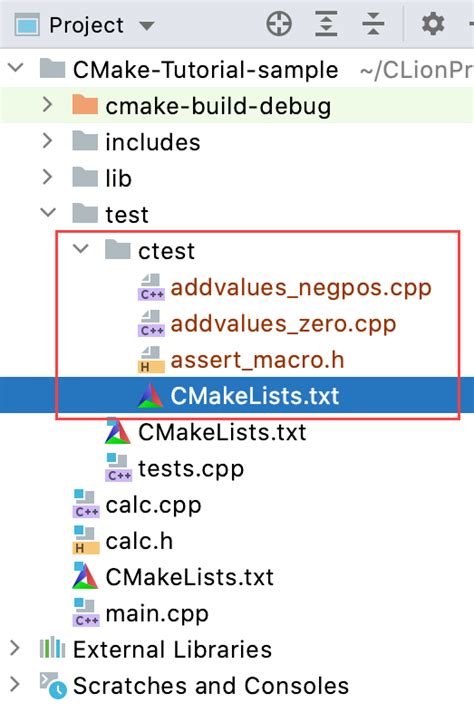Collapse the CMake-Tutorial-sample root node
474x722 pixels.
click(x=16, y=69)
